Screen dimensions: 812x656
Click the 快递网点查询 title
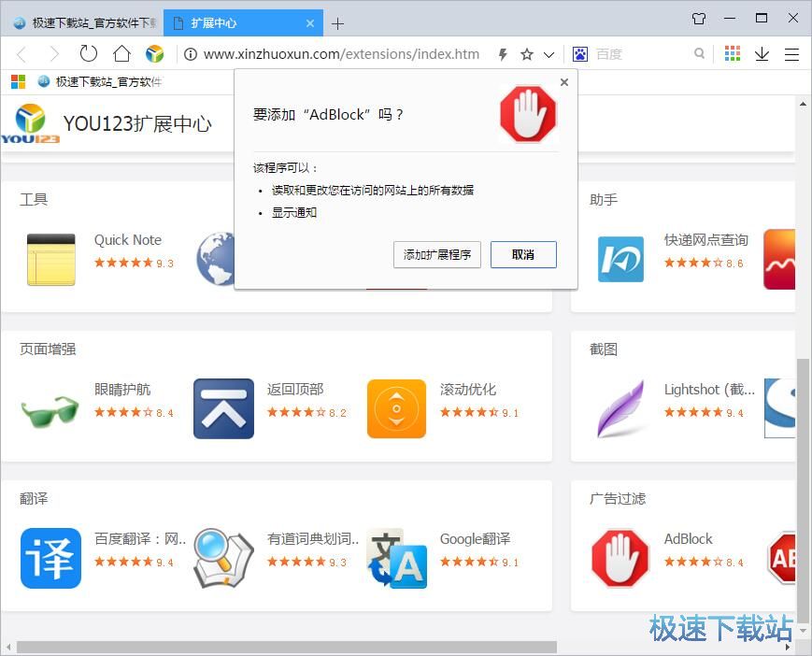tap(705, 240)
